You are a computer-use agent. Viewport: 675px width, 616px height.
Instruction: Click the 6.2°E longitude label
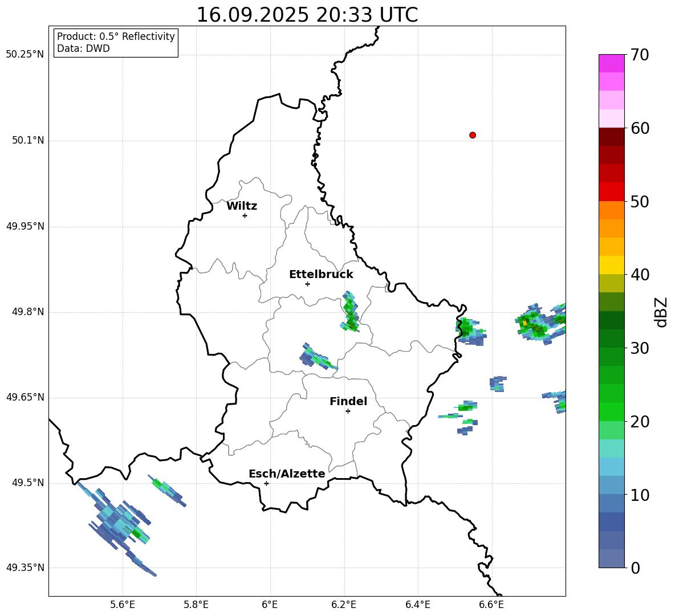(344, 605)
